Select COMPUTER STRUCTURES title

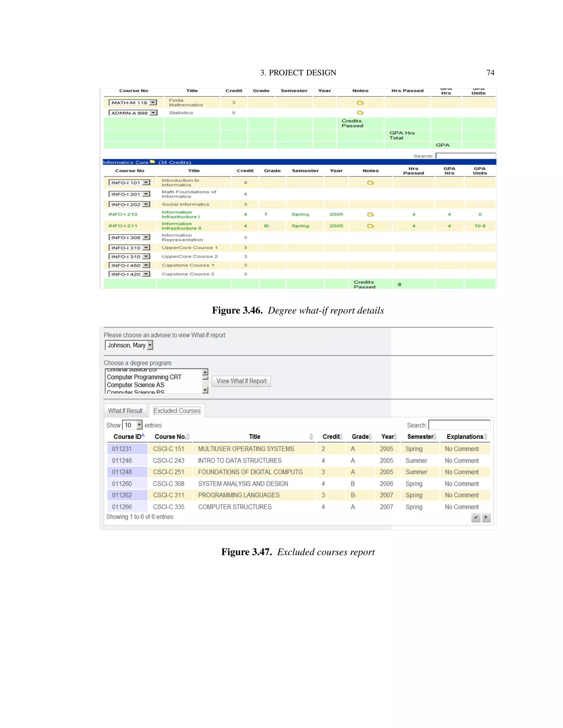[x=235, y=507]
